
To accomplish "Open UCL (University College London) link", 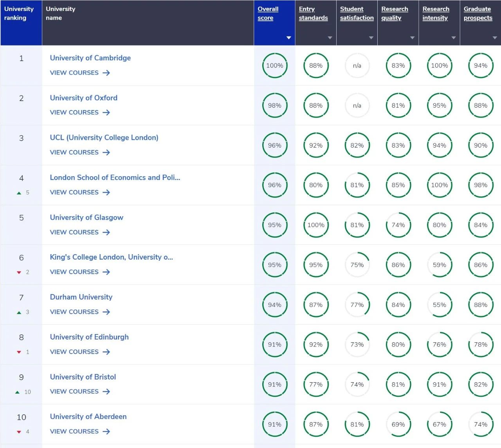I will pyautogui.click(x=104, y=137).
